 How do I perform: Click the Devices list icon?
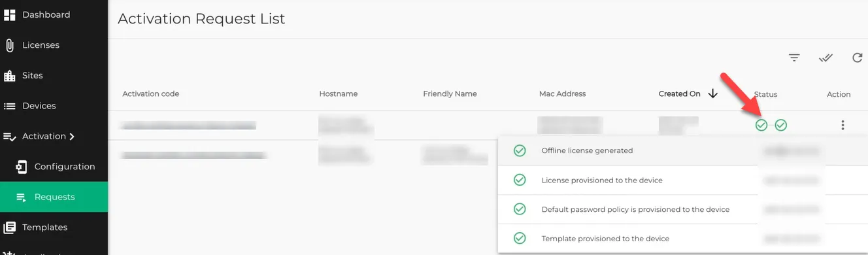tap(10, 106)
